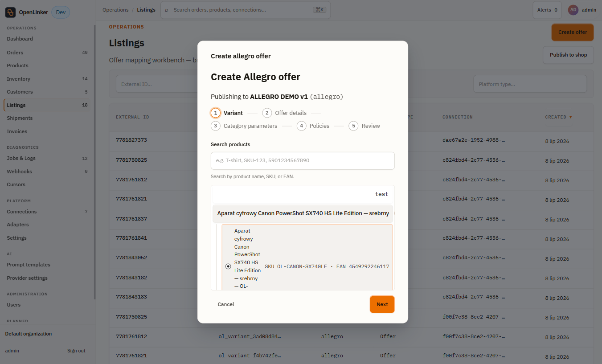This screenshot has height=364, width=602.
Task: Click the ⌘K shortcut badge
Action: click(319, 10)
